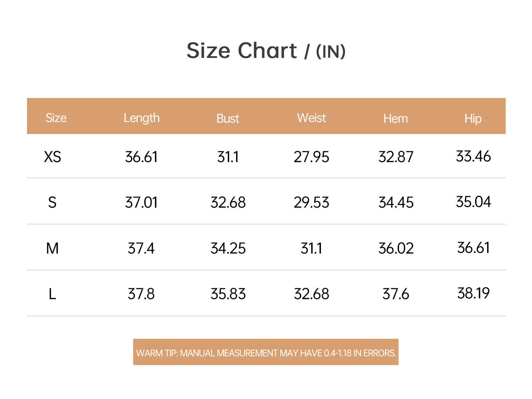532x399 pixels.
Task: Select M length value 37.4
Action: [141, 248]
